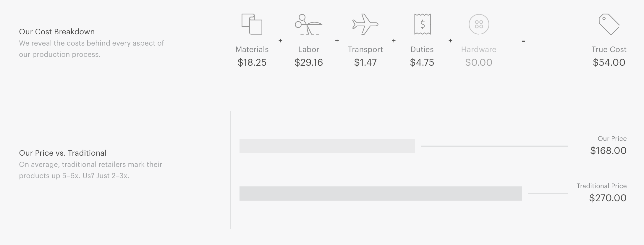
Task: Select the Duties $4.75 amount
Action: tap(422, 62)
